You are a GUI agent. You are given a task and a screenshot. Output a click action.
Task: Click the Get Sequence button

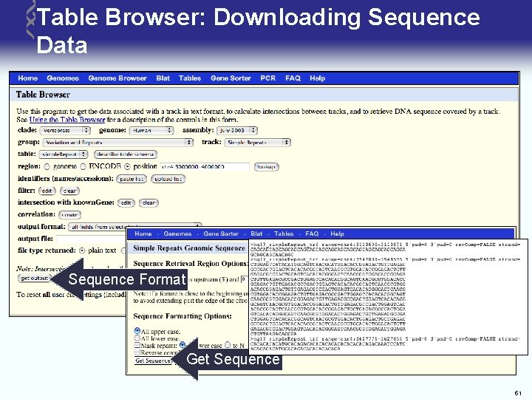(153, 361)
